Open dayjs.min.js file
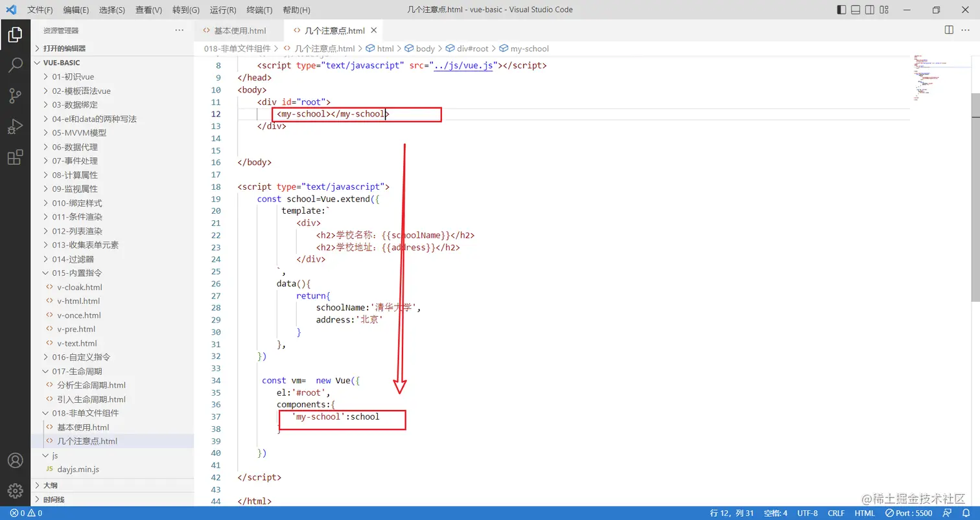 113,469
